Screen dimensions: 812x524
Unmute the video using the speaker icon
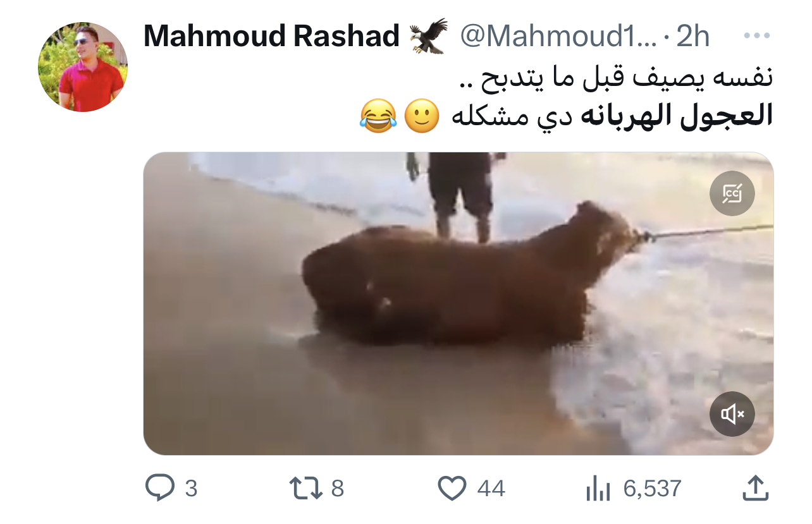[732, 414]
